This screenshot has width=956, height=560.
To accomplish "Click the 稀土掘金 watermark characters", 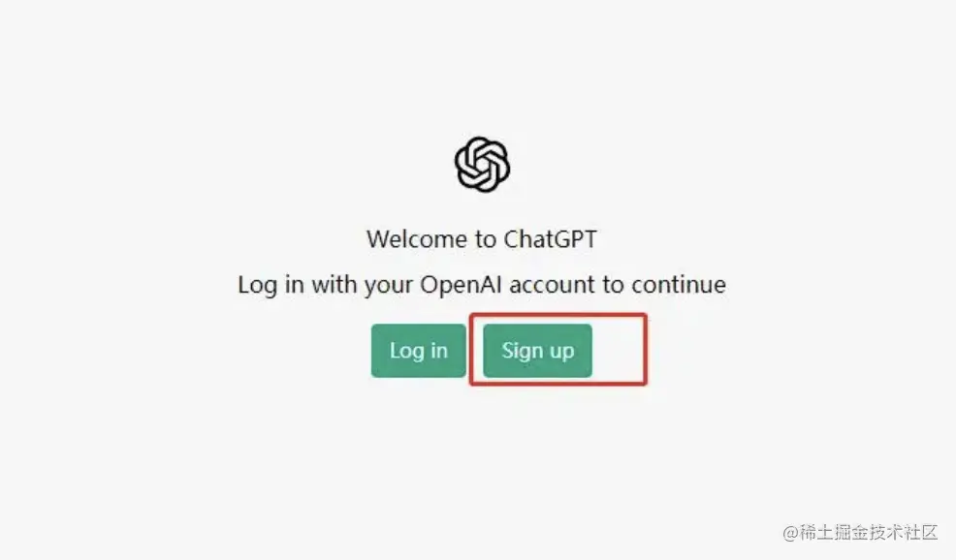I will coord(834,533).
